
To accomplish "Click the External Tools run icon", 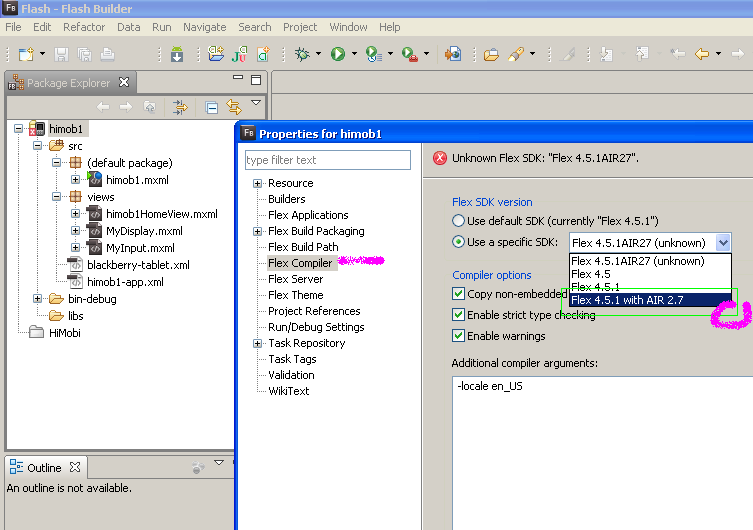I will click(409, 54).
